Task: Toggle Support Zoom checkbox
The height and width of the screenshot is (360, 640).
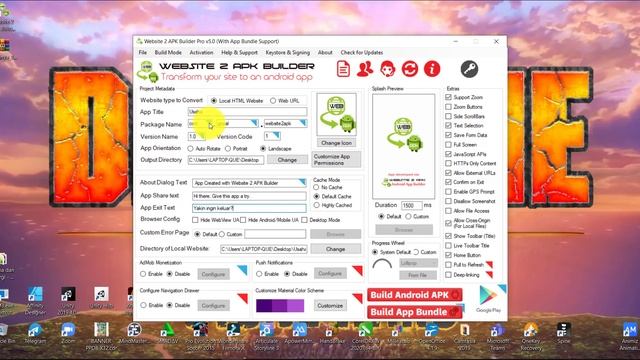Action: click(448, 97)
